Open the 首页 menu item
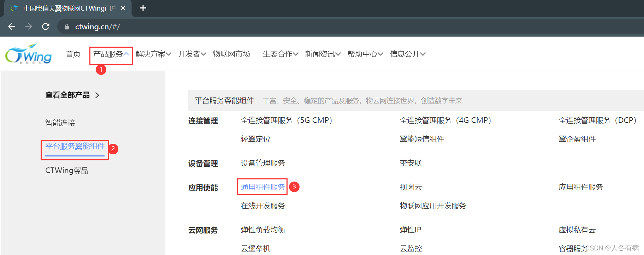This screenshot has height=255, width=644. 73,54
